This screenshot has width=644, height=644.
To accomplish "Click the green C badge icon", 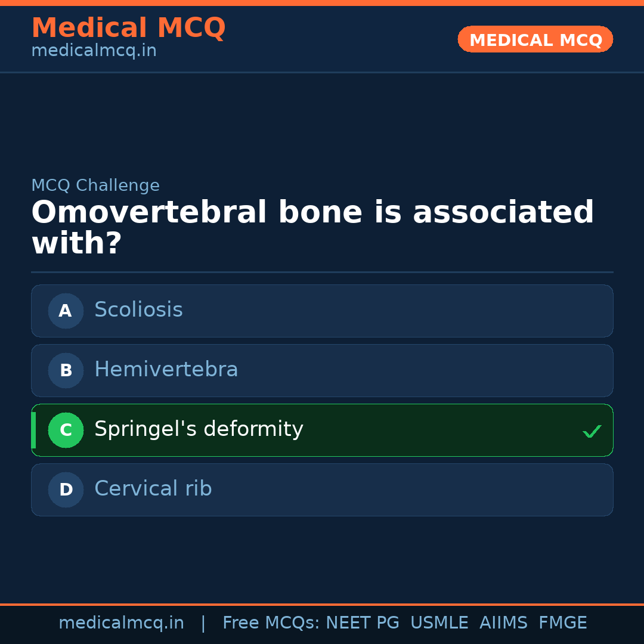I will click(x=66, y=430).
